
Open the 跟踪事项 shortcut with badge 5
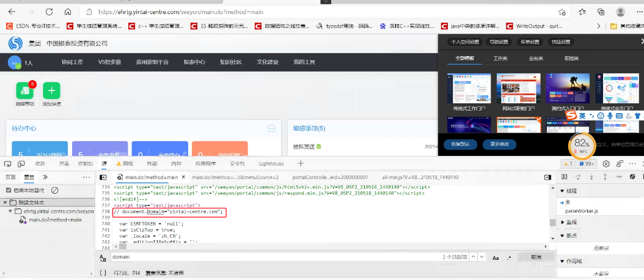(x=25, y=91)
